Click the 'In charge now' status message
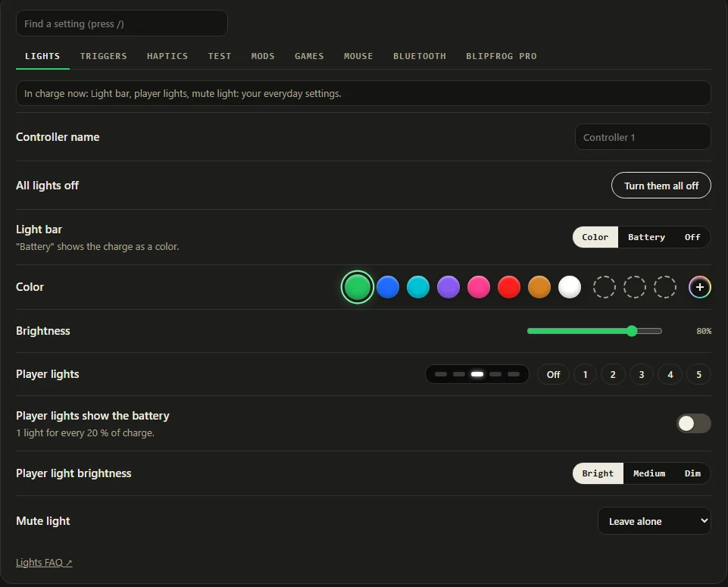The height and width of the screenshot is (587, 728). click(364, 94)
